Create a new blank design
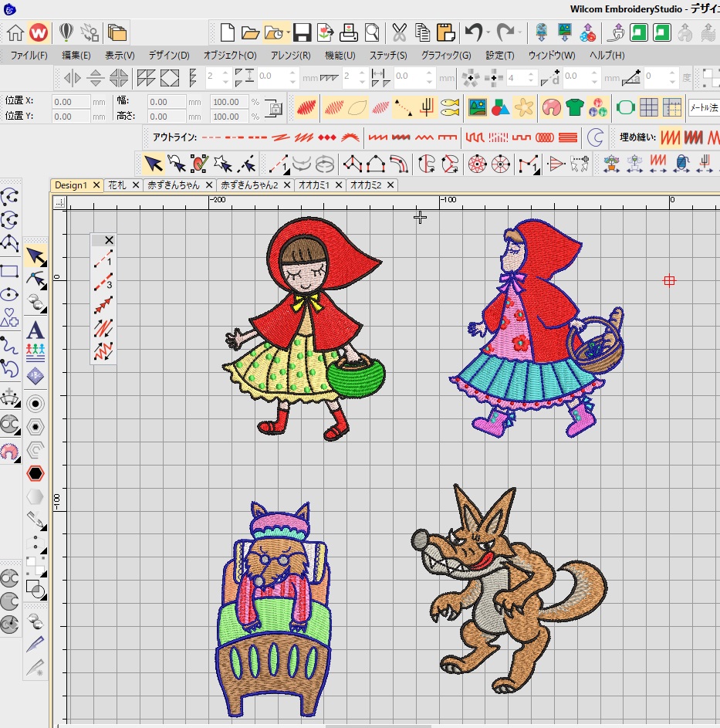Screen dimensions: 720x728 point(227,32)
